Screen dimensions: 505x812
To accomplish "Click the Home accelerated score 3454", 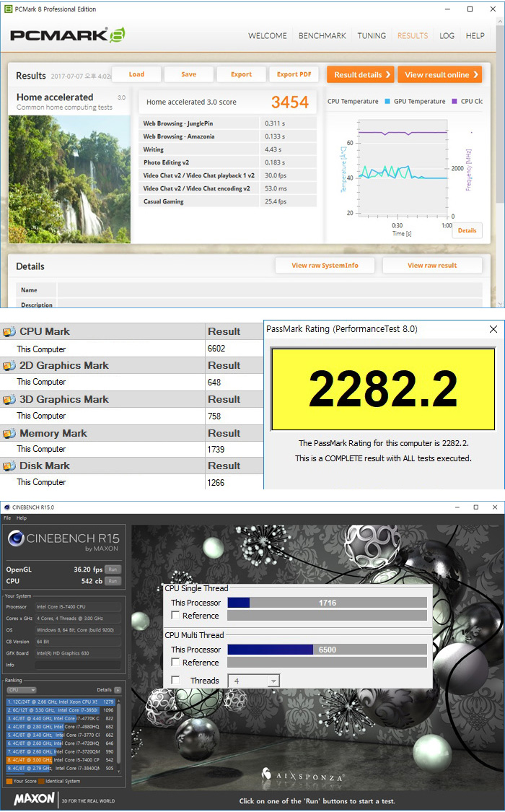I will point(290,102).
